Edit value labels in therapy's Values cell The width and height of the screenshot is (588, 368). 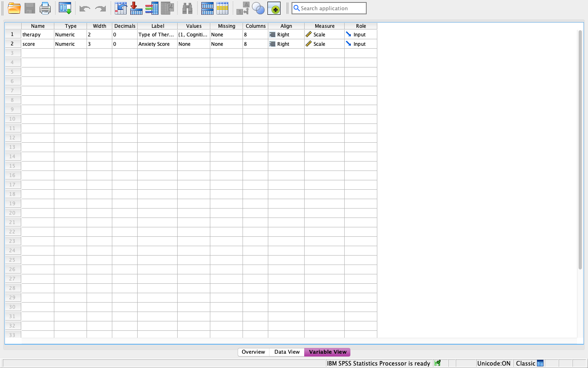click(194, 34)
